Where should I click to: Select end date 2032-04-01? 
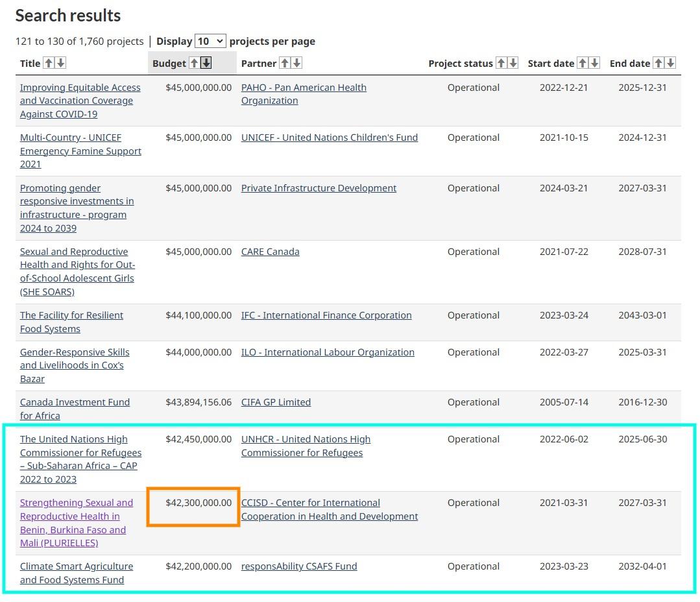pos(642,566)
